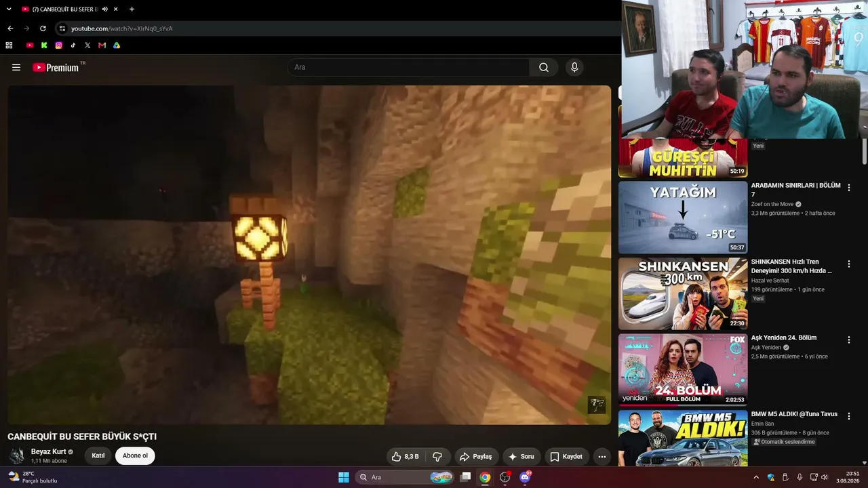Image resolution: width=868 pixels, height=488 pixels.
Task: Open a new browser tab
Action: (132, 9)
